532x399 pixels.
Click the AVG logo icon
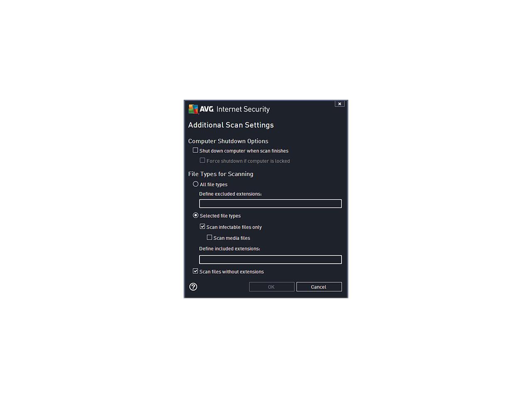tap(193, 109)
